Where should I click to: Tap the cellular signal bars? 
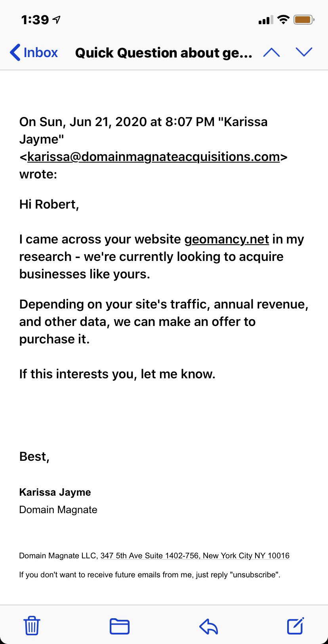tap(265, 20)
